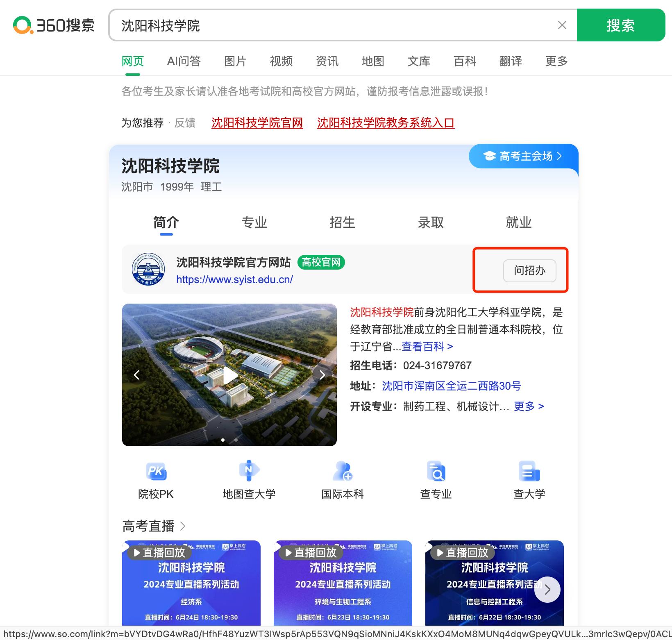
Task: Select the second carousel dot indicator
Action: (236, 440)
